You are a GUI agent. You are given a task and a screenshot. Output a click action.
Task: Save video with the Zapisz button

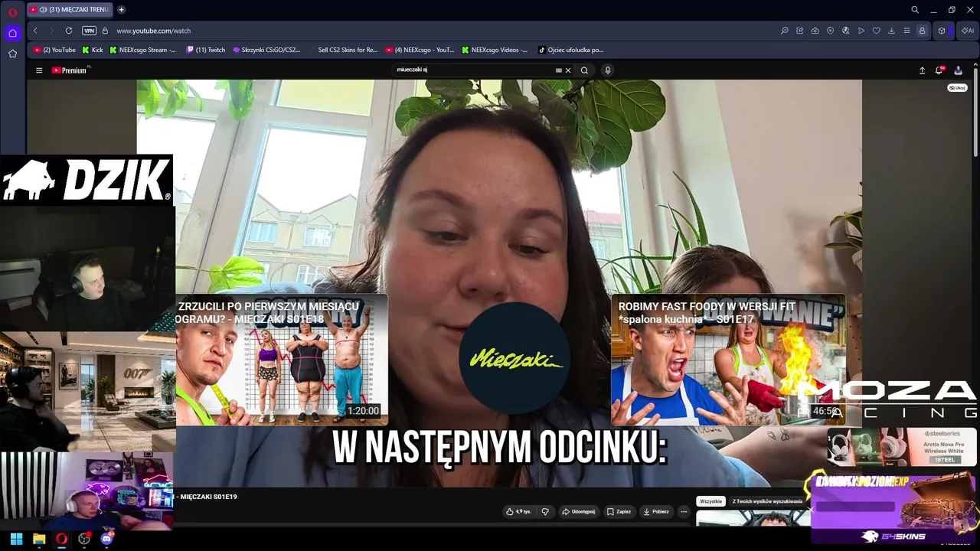(619, 511)
